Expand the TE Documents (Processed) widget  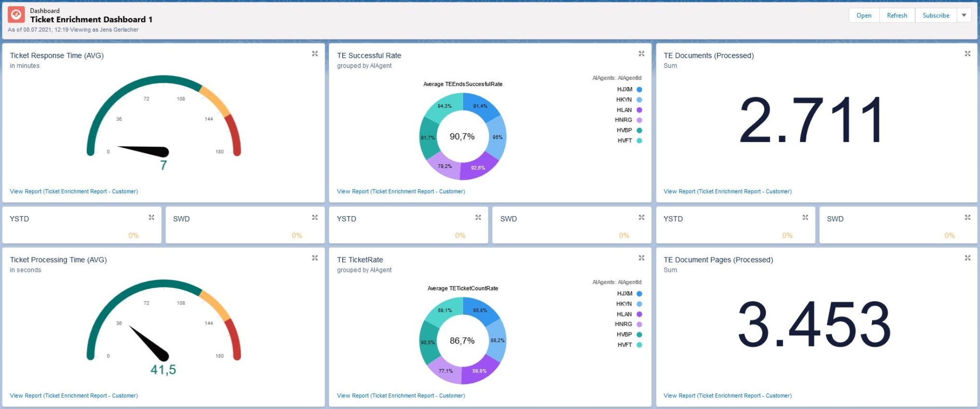[x=967, y=54]
